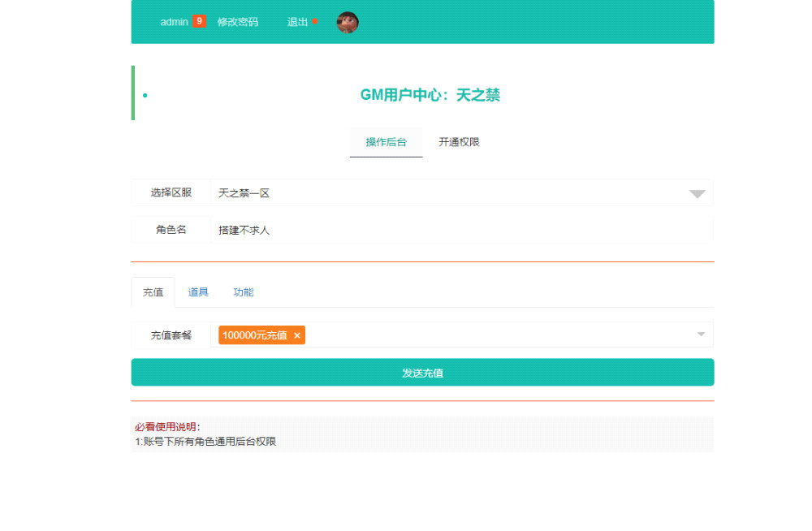Click the user avatar image in header

click(348, 23)
